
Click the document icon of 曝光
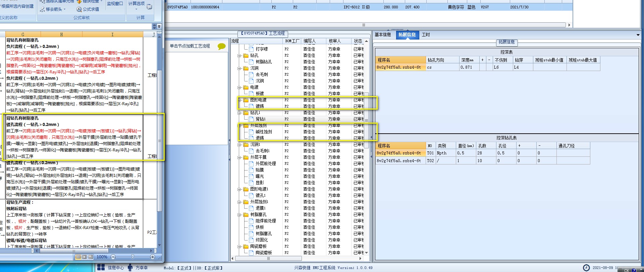[x=252, y=177]
